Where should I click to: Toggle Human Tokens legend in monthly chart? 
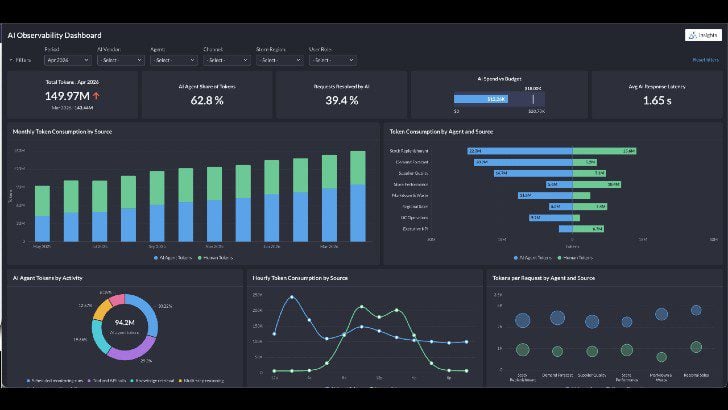pos(215,258)
